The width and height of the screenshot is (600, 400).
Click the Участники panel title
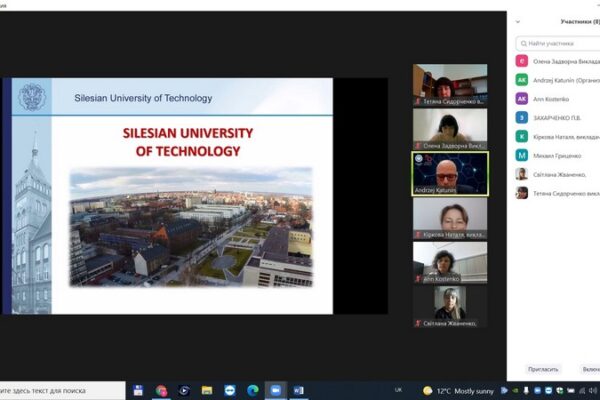[x=579, y=22]
